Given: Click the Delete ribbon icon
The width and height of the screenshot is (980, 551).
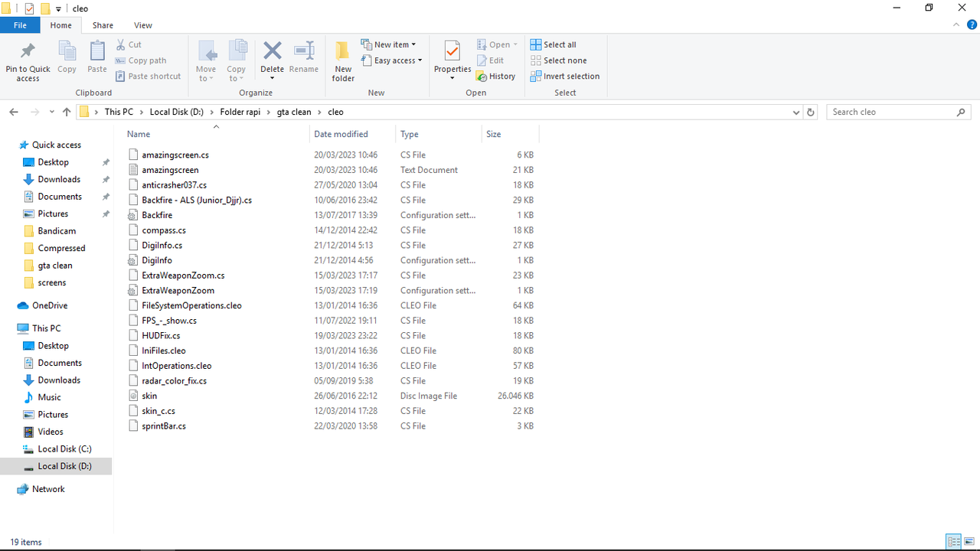Looking at the screenshot, I should coord(272,52).
